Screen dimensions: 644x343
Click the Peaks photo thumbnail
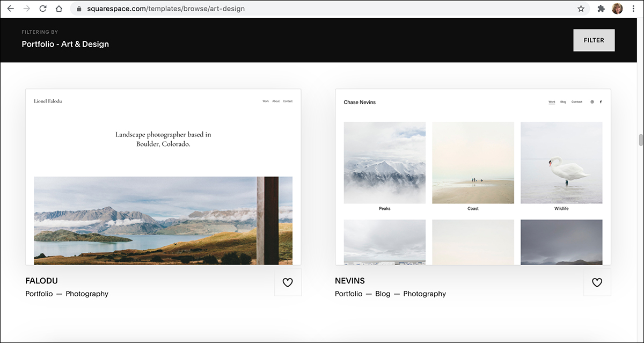[384, 163]
